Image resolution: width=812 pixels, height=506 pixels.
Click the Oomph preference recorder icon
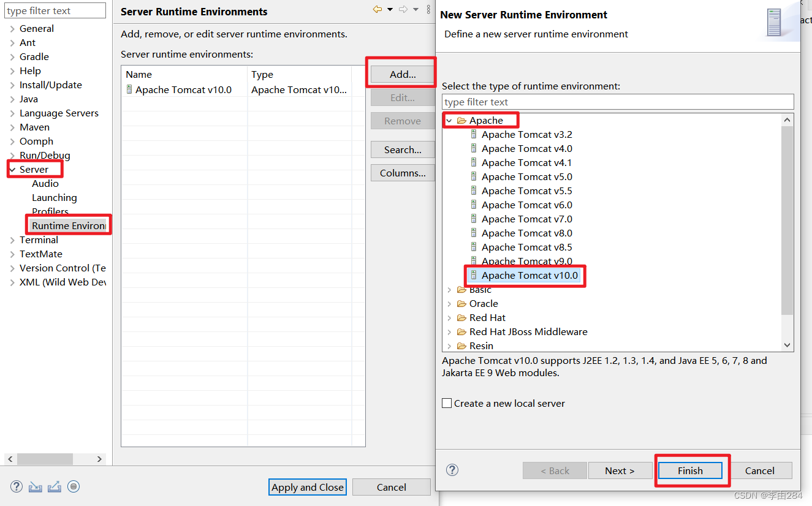point(74,486)
